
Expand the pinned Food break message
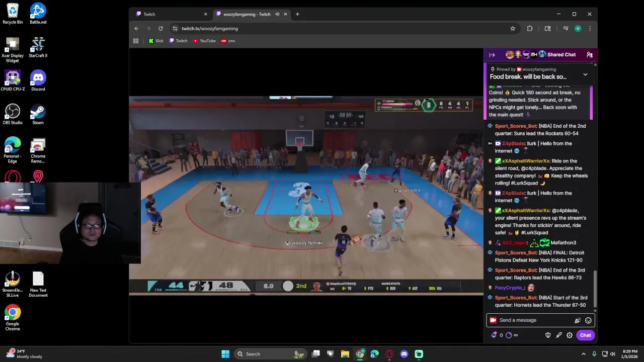tap(585, 74)
